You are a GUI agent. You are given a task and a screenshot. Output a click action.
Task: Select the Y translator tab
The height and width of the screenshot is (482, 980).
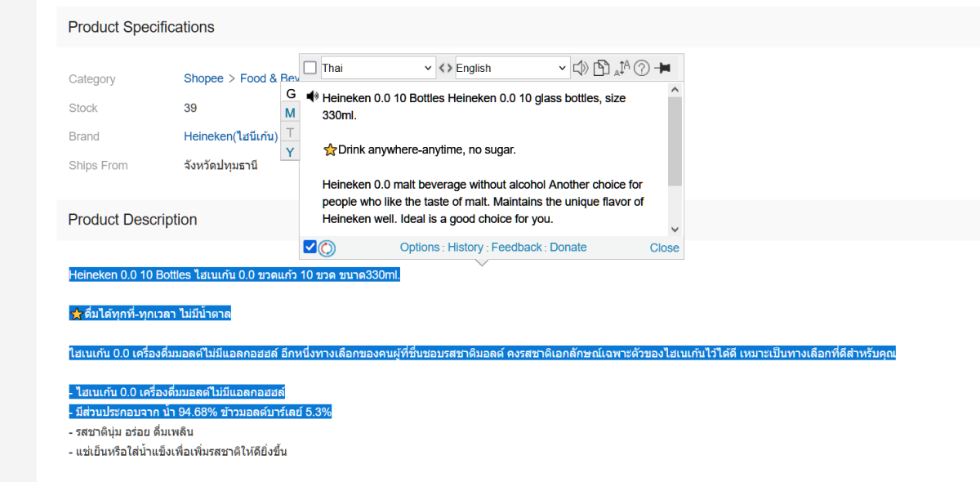point(290,152)
